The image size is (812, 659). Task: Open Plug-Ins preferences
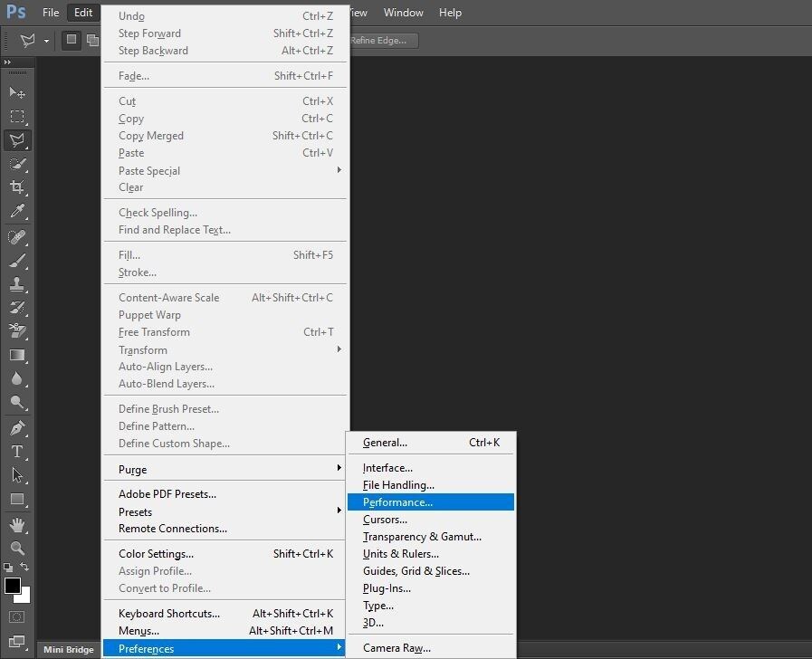point(431,588)
